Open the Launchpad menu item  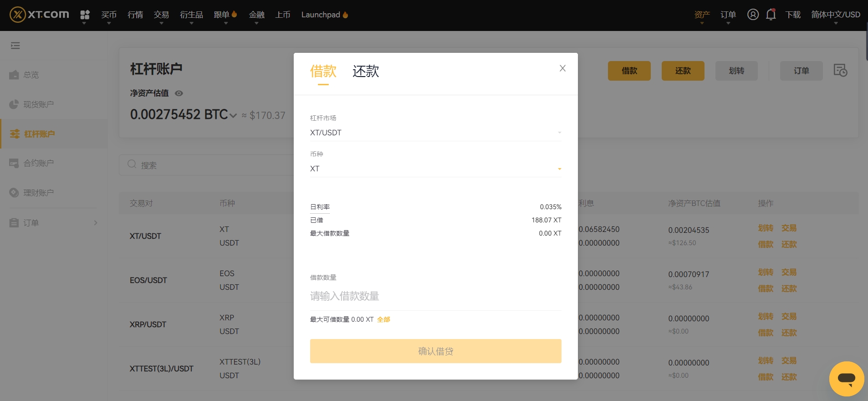coord(324,15)
